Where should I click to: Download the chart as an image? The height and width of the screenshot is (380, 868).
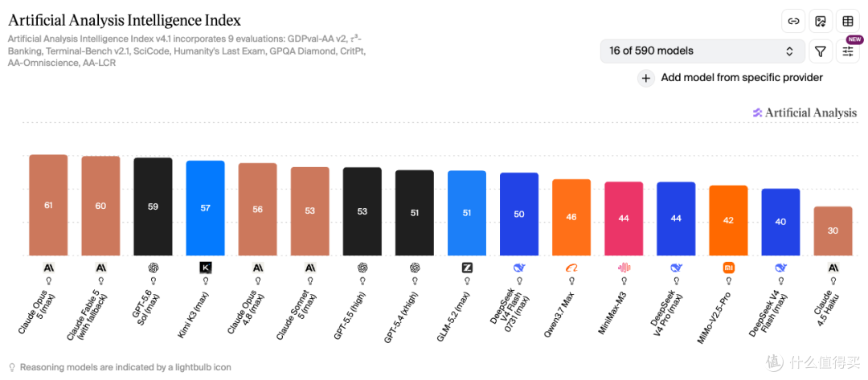(821, 22)
